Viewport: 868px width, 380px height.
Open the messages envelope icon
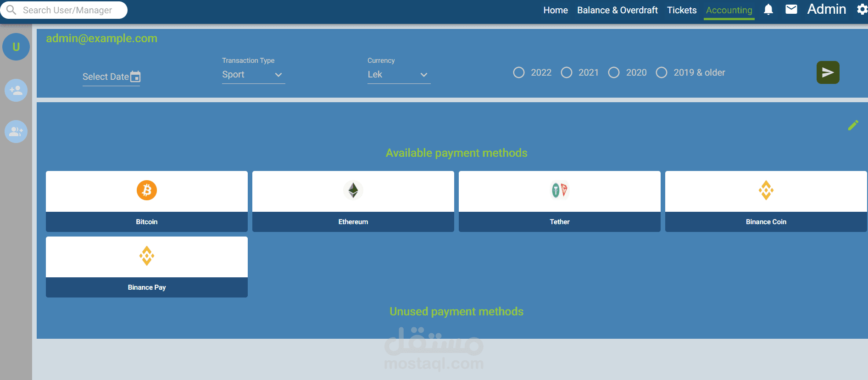coord(791,9)
